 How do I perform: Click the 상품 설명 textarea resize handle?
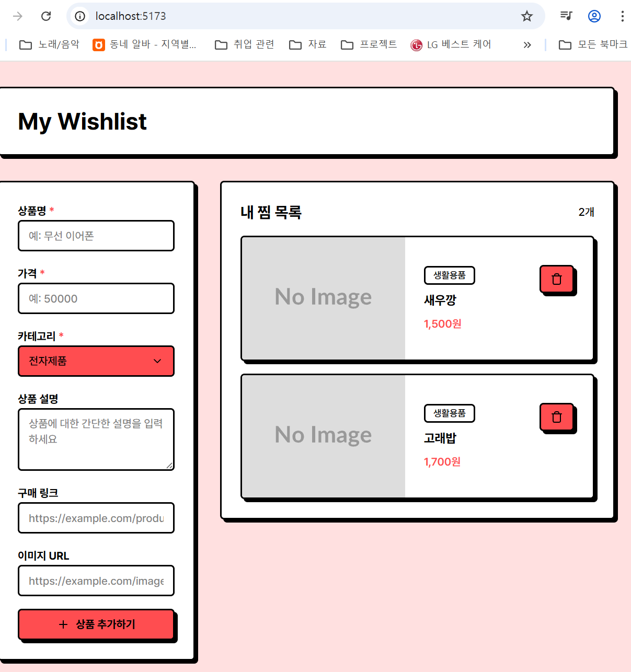[169, 466]
